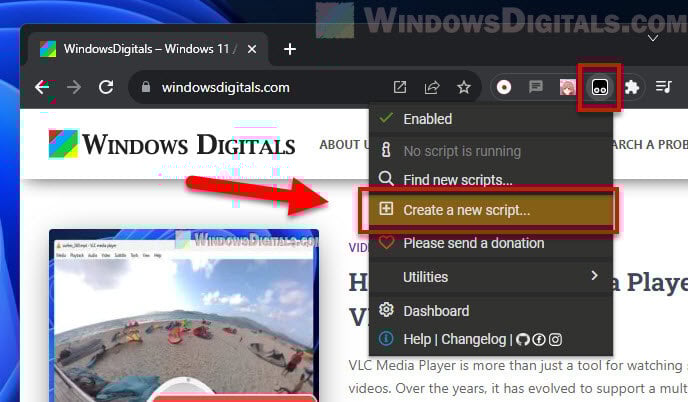
Task: Open the Tampermonkey Dashboard
Action: pos(435,311)
